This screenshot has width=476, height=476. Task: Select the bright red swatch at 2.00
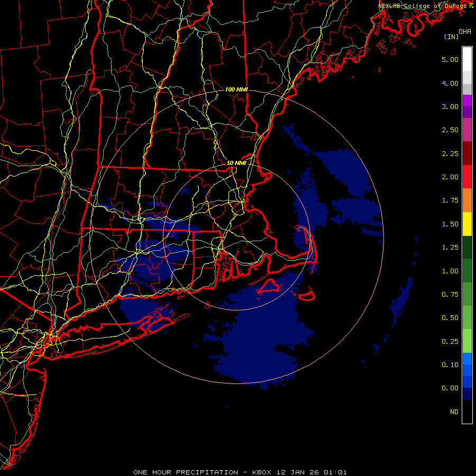[x=467, y=177]
